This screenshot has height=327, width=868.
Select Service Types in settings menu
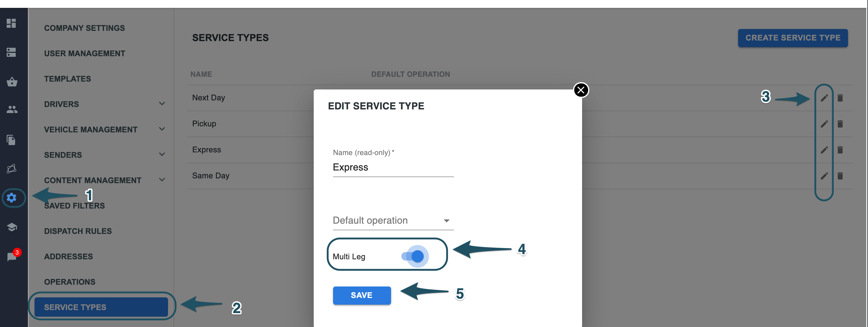(x=101, y=307)
